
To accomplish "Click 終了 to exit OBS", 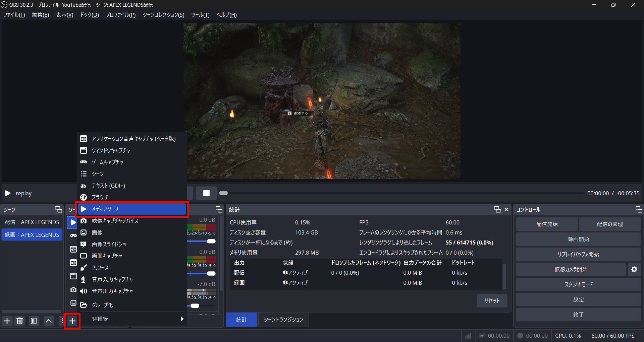I will 578,315.
